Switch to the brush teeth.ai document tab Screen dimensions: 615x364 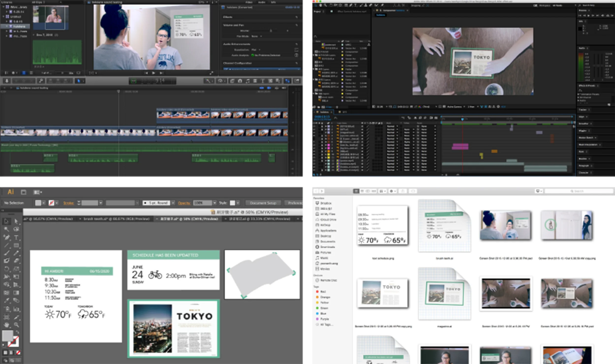(116, 219)
